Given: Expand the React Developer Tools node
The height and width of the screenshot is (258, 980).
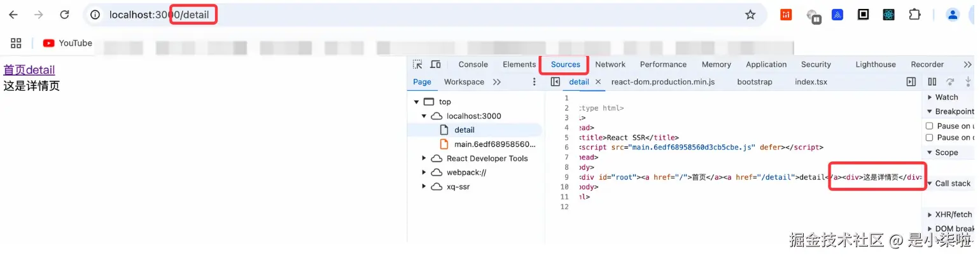Looking at the screenshot, I should click(424, 158).
